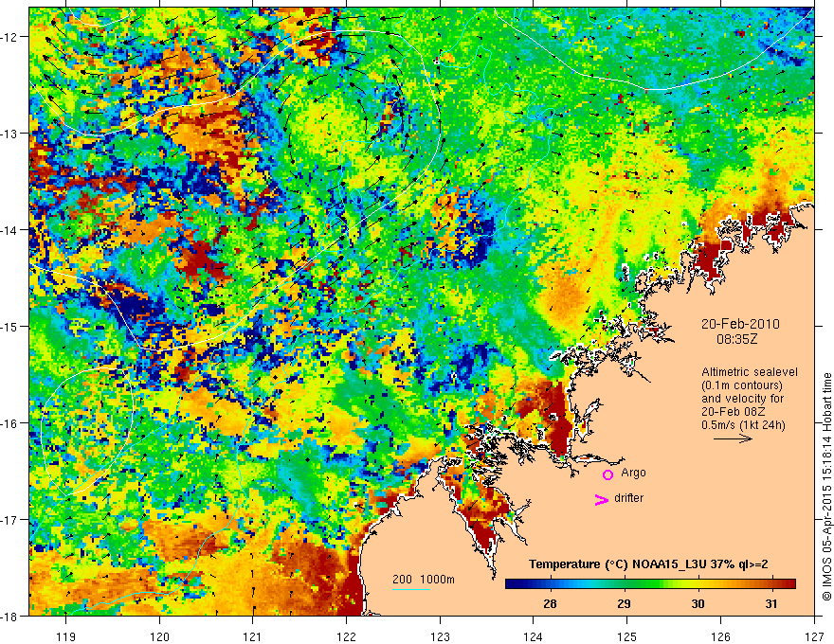
Task: Click the '20-Feb 08Z' caption line
Action: 732,412
